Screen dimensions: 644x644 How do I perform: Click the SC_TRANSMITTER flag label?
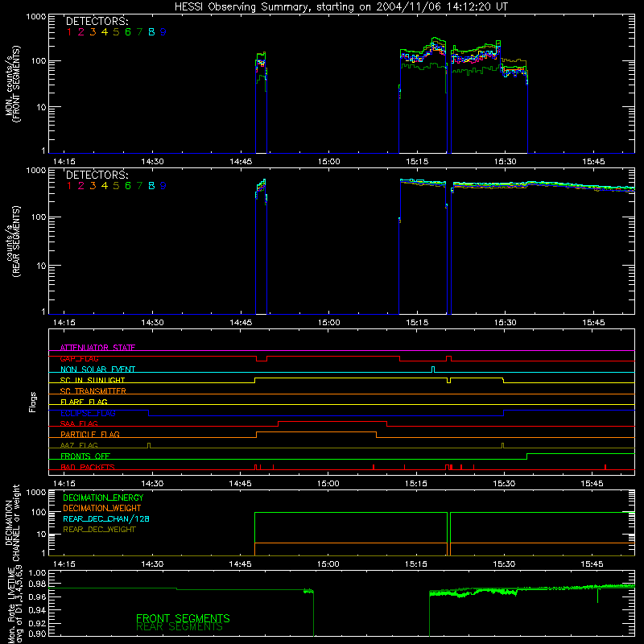coord(93,391)
